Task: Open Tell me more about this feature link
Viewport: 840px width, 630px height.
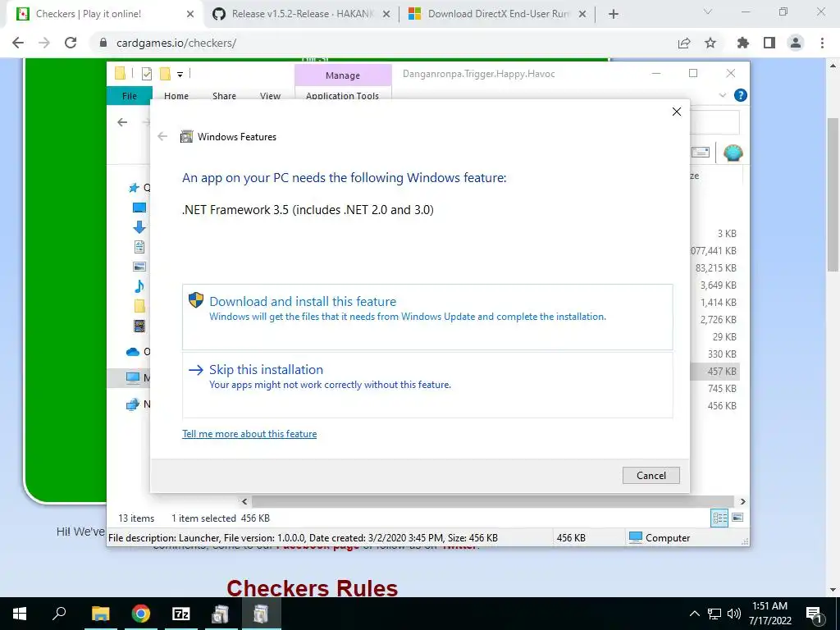Action: [x=249, y=434]
